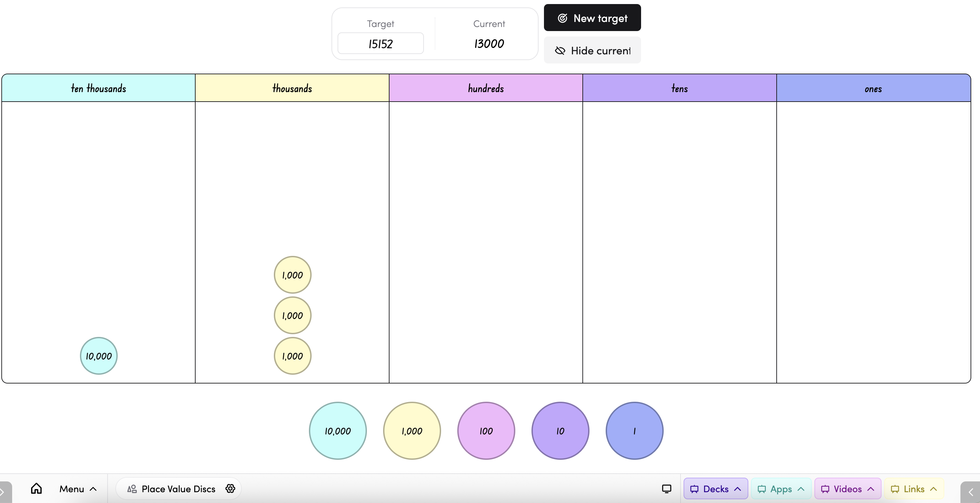Select the 10,000 disc in ten thousands column
The width and height of the screenshot is (980, 503).
pyautogui.click(x=98, y=355)
